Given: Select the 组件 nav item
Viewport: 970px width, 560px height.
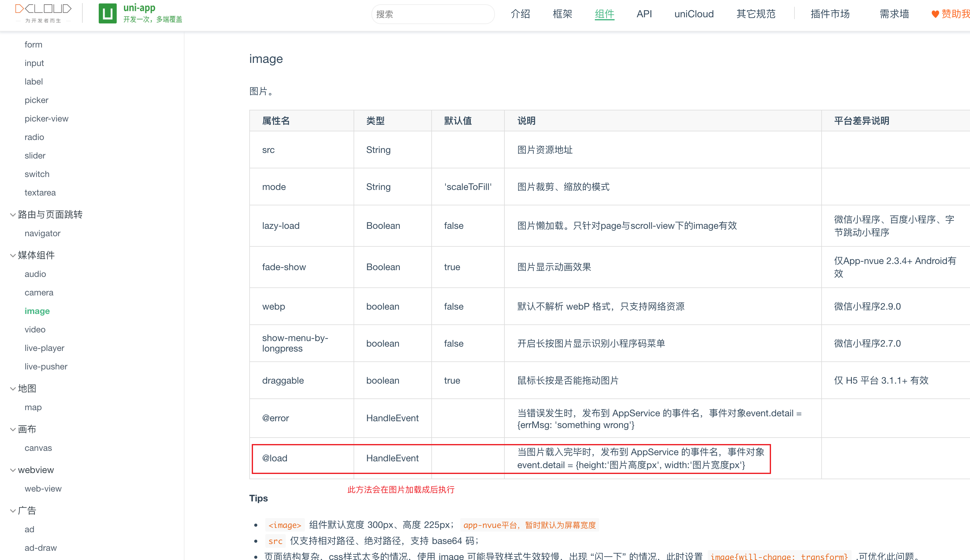Looking at the screenshot, I should [604, 14].
